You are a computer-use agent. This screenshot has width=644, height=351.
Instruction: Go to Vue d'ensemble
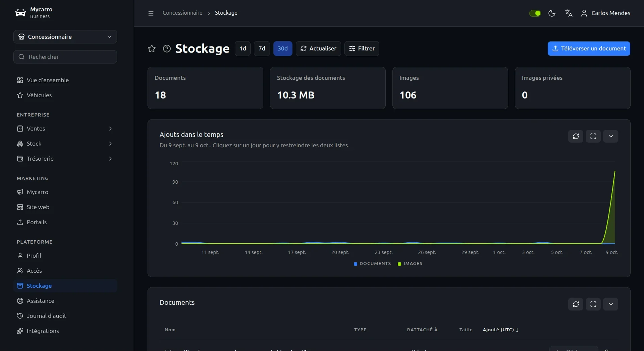coord(65,80)
